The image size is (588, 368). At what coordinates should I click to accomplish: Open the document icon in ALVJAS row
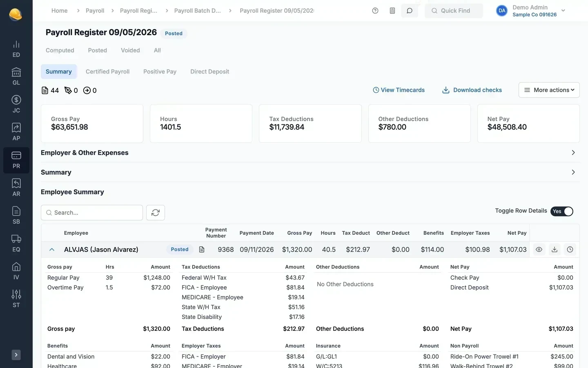pos(202,249)
